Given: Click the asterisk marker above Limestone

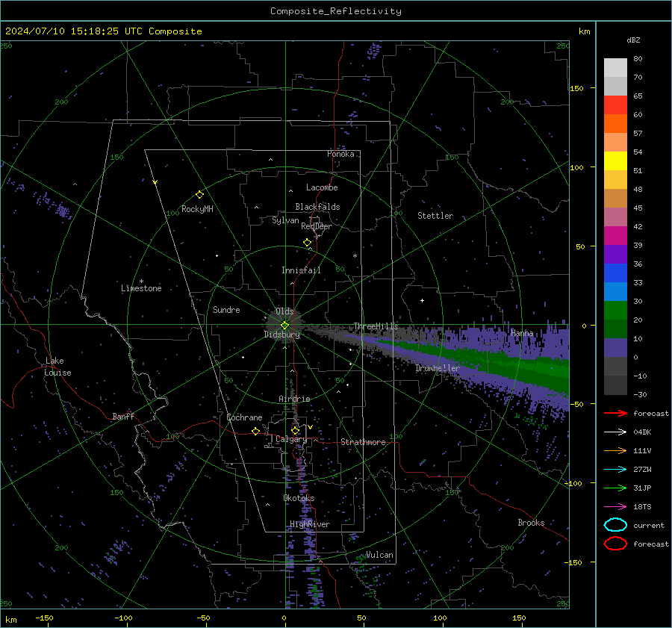Looking at the screenshot, I should [141, 282].
